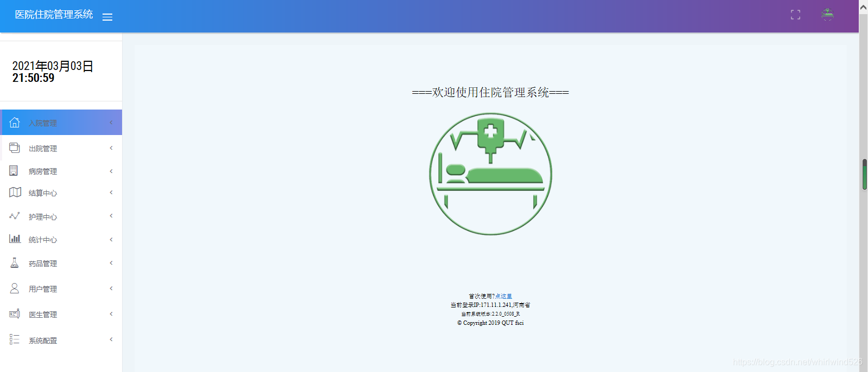This screenshot has width=868, height=372.
Task: Click the line chart icon for 护理中心
Action: point(15,216)
